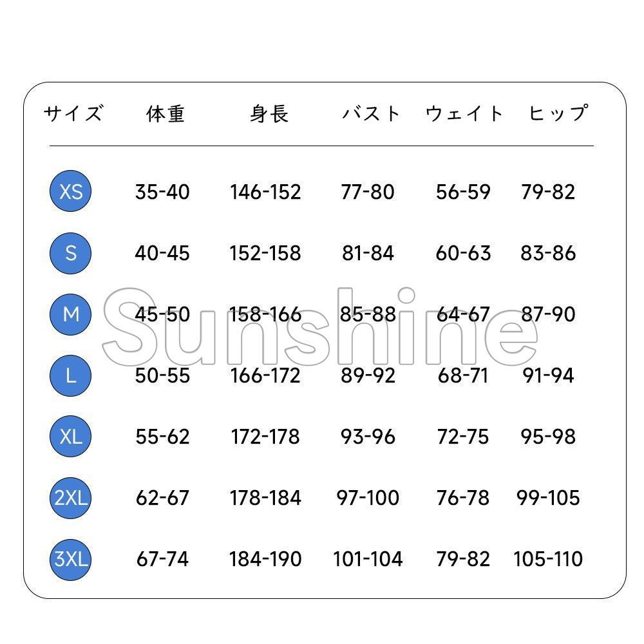
Task: Choose the M size circle badge
Action: [x=70, y=314]
